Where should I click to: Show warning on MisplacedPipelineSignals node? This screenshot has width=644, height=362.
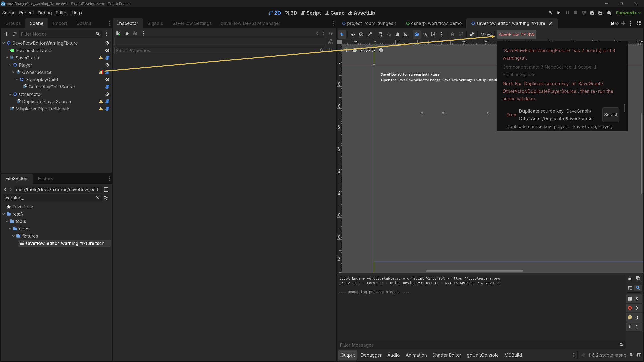click(101, 109)
